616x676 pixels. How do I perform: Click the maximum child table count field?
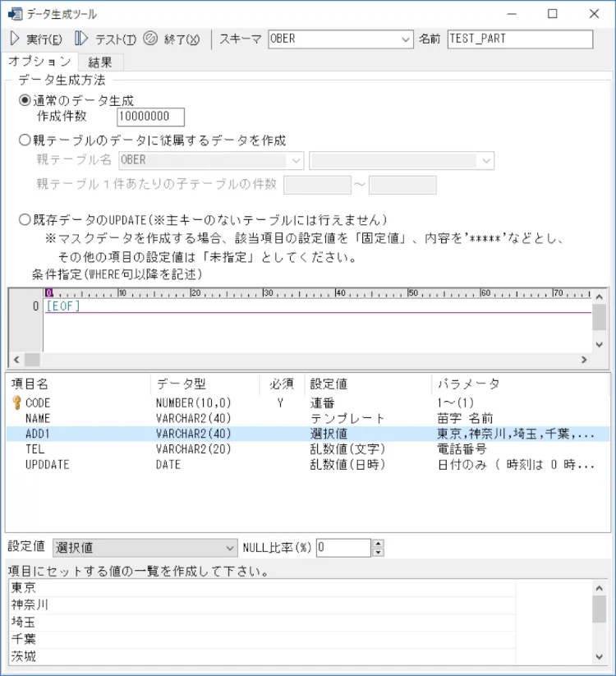(402, 185)
